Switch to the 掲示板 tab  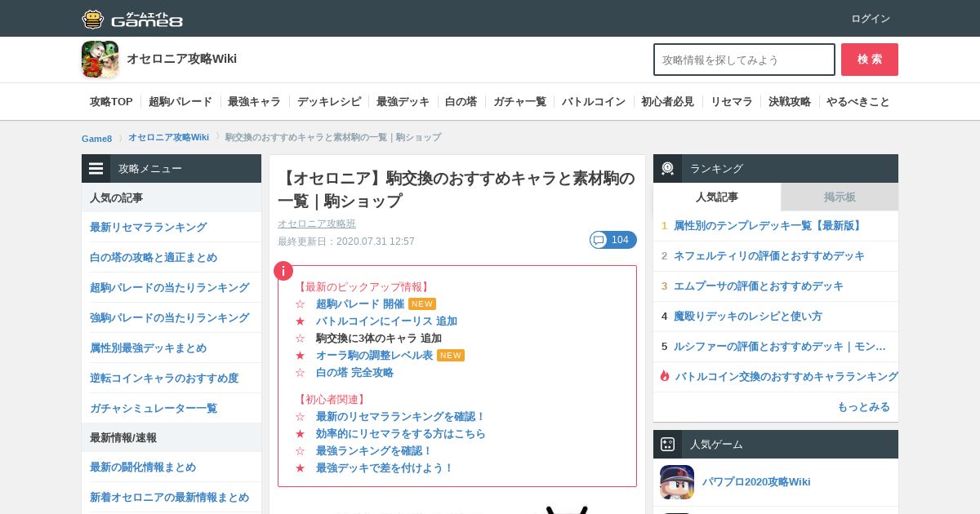click(840, 197)
